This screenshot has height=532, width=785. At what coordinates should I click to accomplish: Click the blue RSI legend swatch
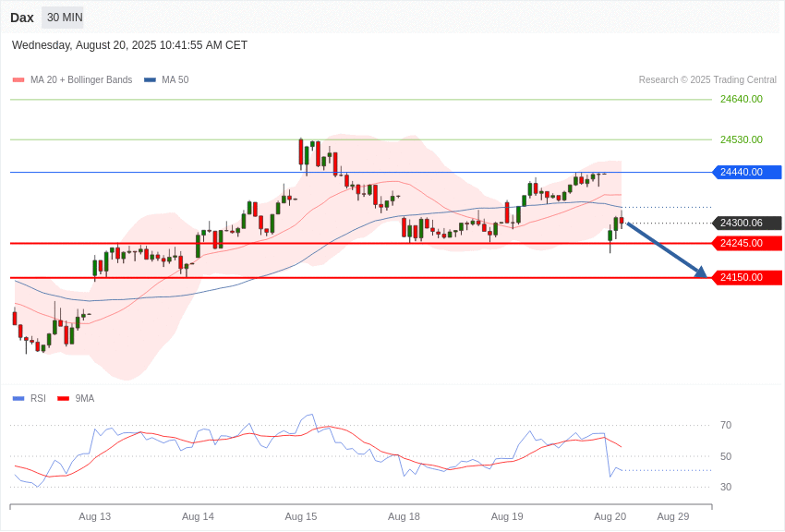18,399
